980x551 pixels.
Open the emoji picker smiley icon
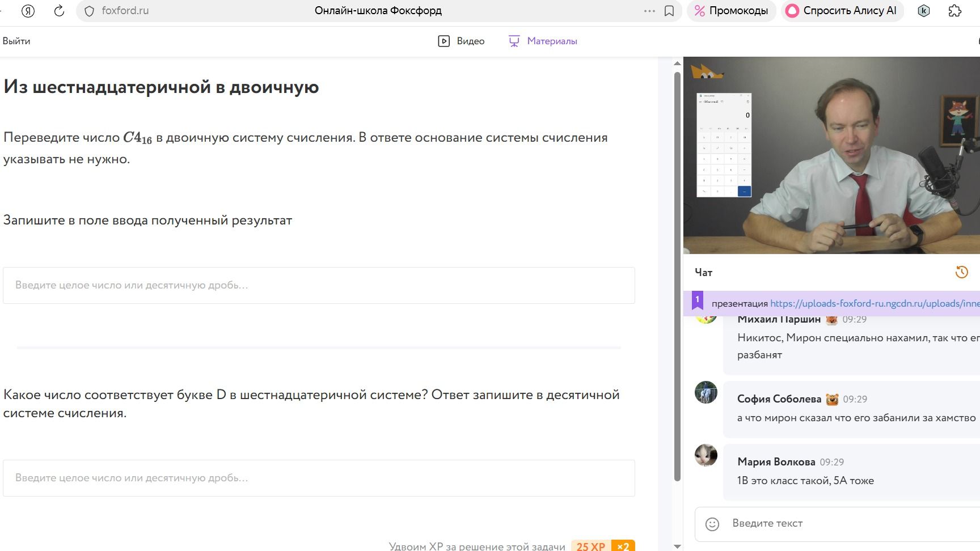click(712, 524)
